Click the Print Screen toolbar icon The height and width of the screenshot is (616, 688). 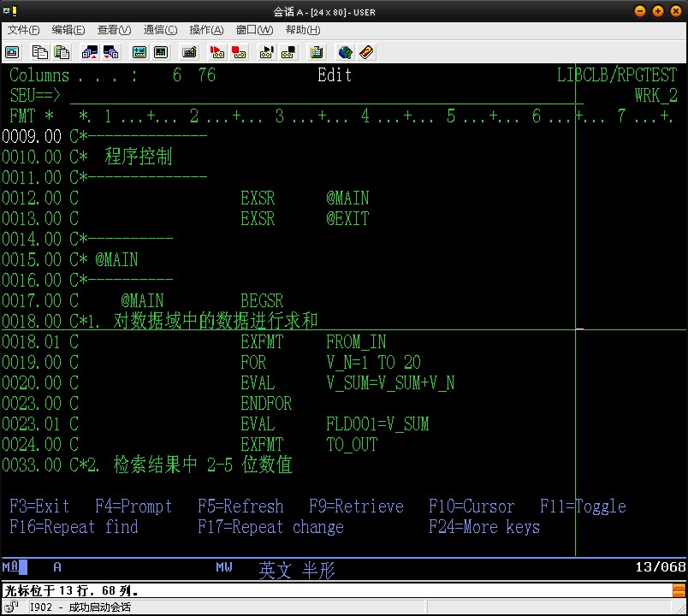[x=12, y=52]
